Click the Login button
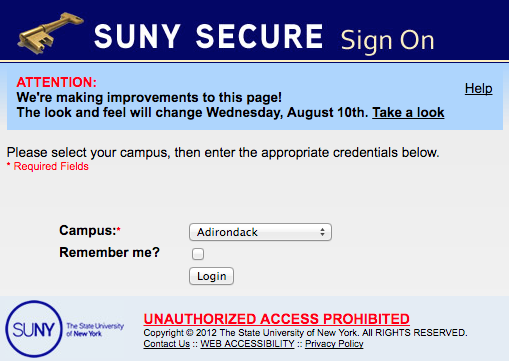Screen dimensions: 509x361 (x=211, y=276)
